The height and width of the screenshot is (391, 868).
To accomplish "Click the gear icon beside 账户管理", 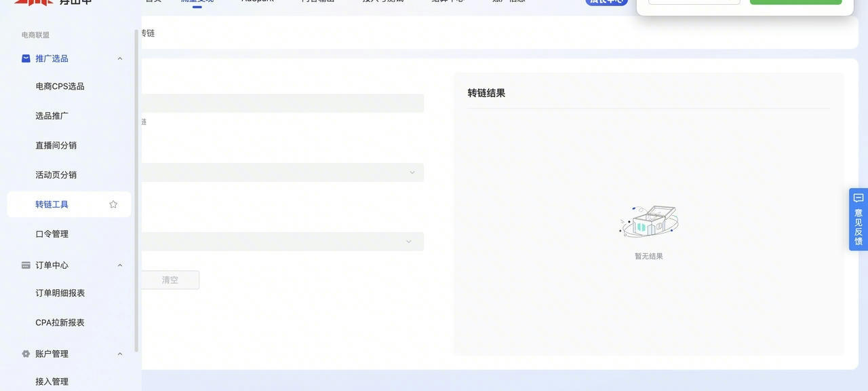I will 26,354.
